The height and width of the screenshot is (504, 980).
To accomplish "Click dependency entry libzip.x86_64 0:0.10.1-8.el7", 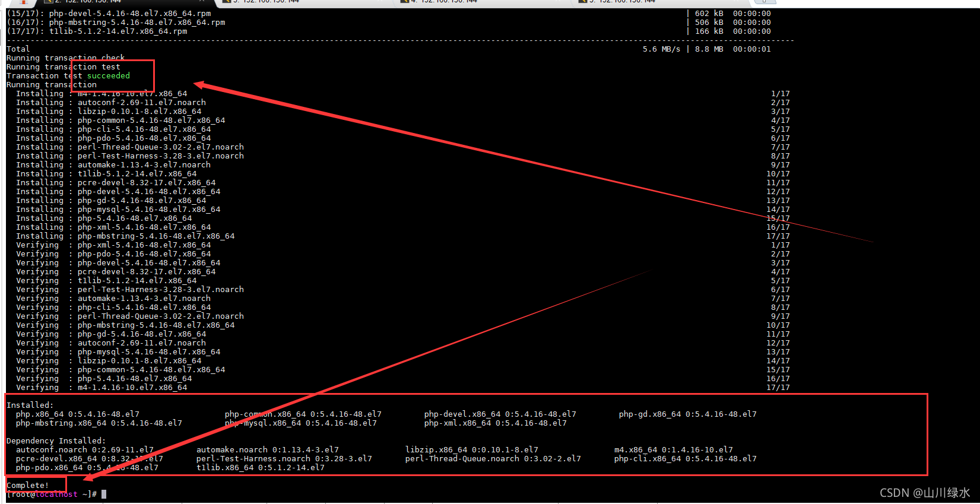I will pyautogui.click(x=472, y=449).
